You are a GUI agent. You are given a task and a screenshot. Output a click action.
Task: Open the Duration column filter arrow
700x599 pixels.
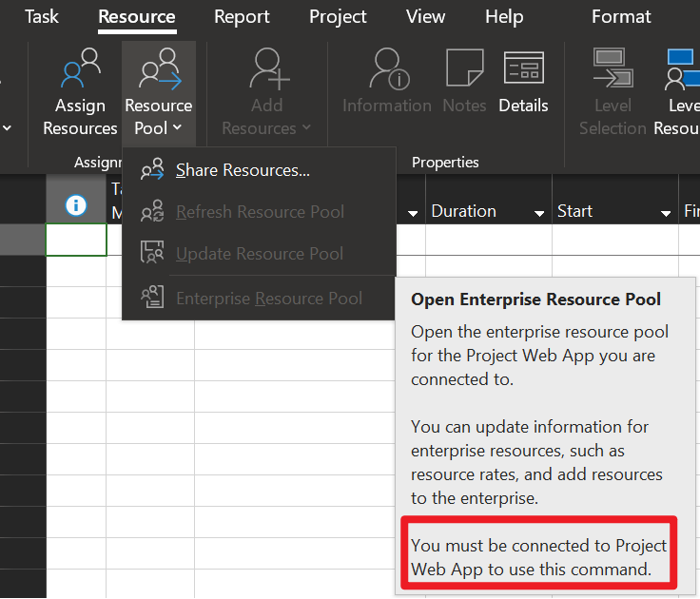point(539,213)
